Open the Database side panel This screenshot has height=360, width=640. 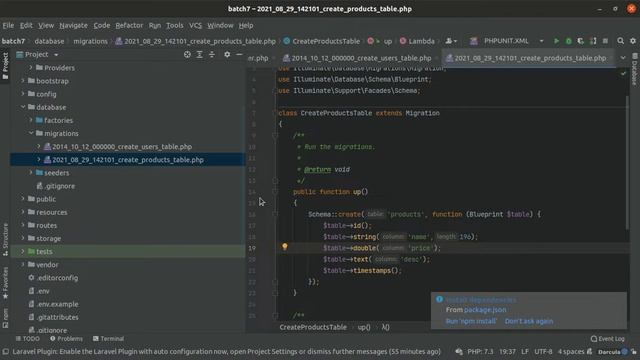click(x=635, y=69)
